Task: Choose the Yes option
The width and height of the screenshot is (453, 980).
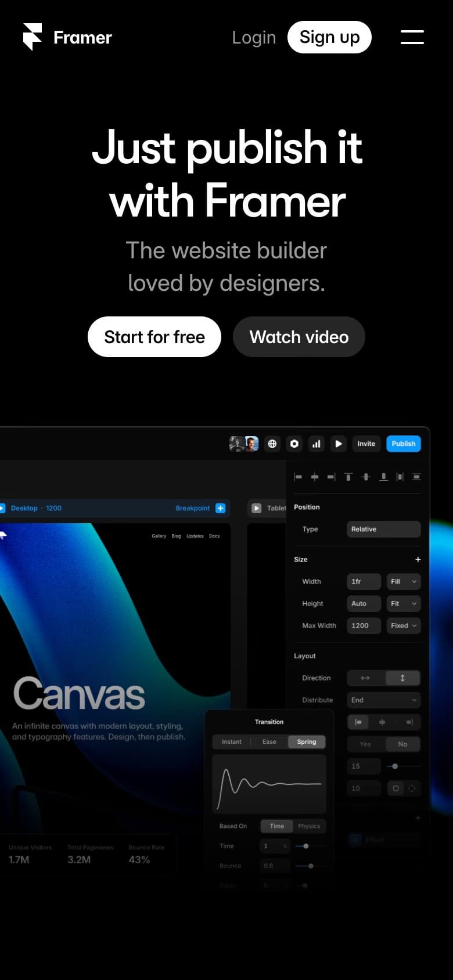Action: pyautogui.click(x=365, y=744)
